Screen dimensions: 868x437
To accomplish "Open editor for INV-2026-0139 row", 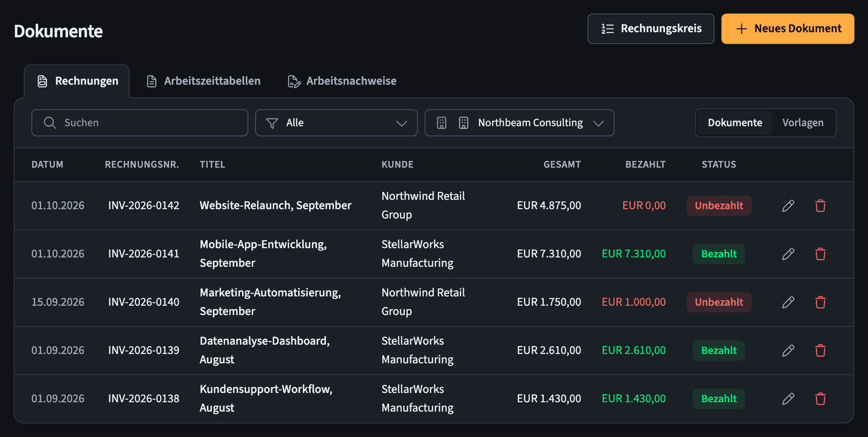I will click(x=788, y=350).
